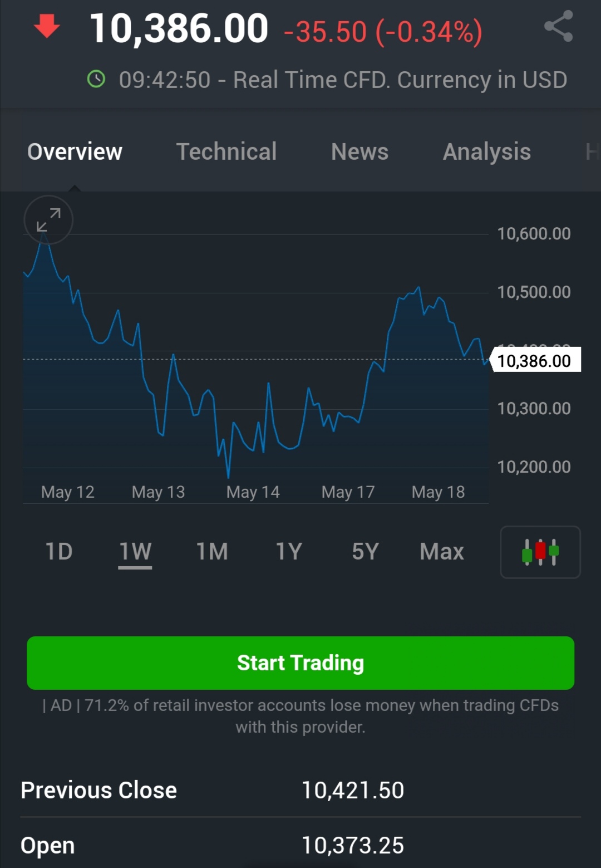Select the 1M time range
Viewport: 601px width, 868px height.
212,552
